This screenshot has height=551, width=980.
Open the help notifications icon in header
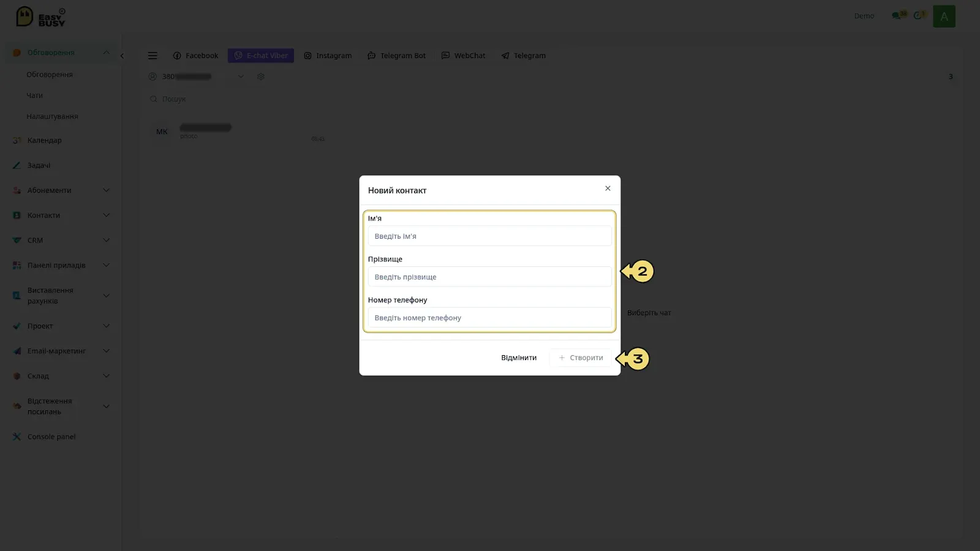(919, 15)
